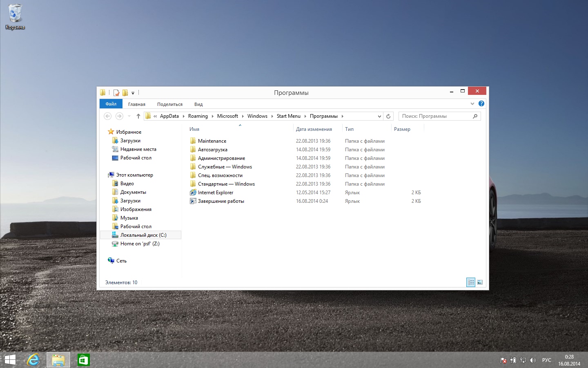
Task: Select the Администрирование folder icon
Action: [193, 158]
